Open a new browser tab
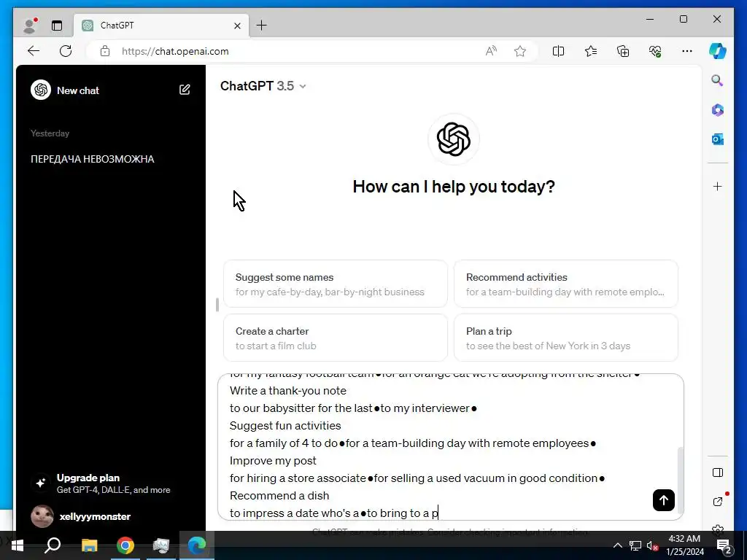The width and height of the screenshot is (747, 560). (x=262, y=26)
